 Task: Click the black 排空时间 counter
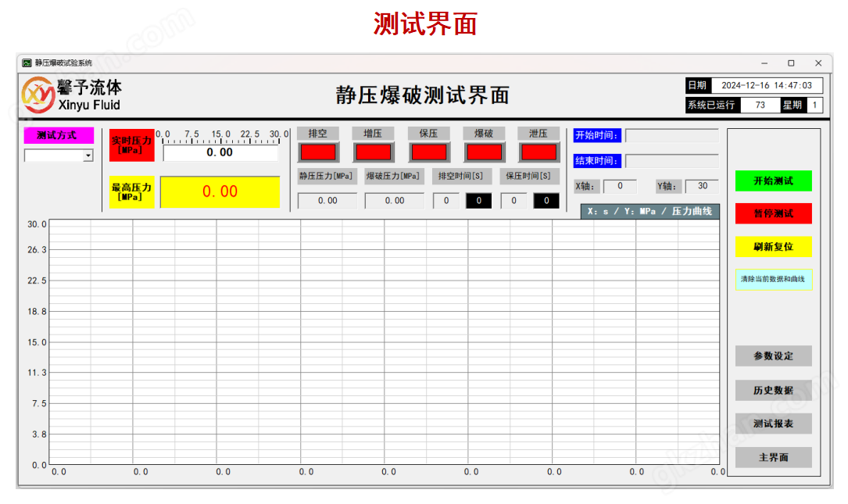(478, 201)
